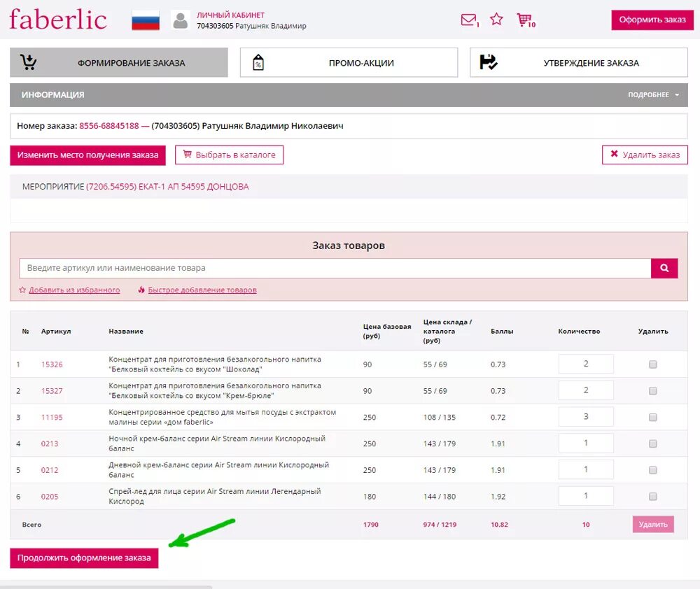Click quantity field for item 11195
Viewport: 700px width, 589px height.
click(x=586, y=416)
